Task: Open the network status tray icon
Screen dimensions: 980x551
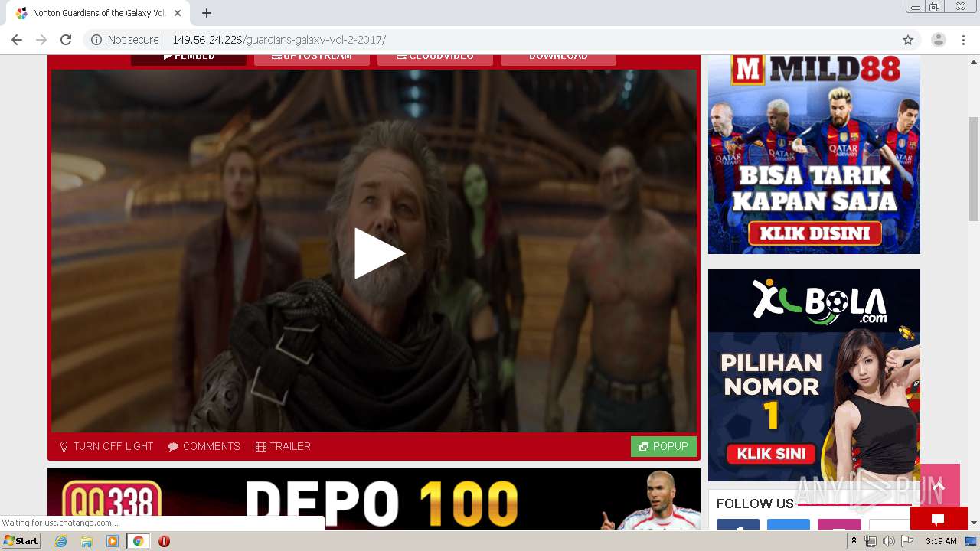Action: click(x=871, y=541)
